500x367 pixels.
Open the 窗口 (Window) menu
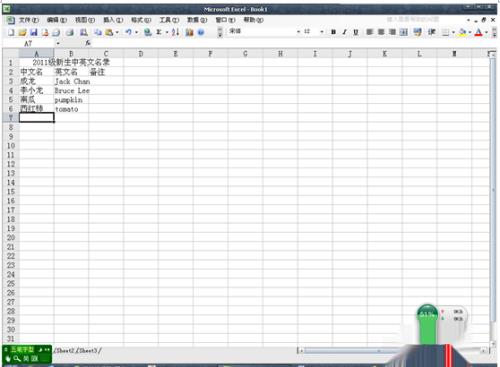pos(225,20)
